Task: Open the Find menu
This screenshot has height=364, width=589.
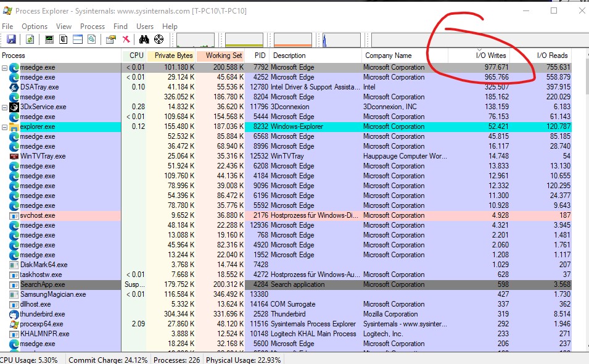Action: pos(121,27)
